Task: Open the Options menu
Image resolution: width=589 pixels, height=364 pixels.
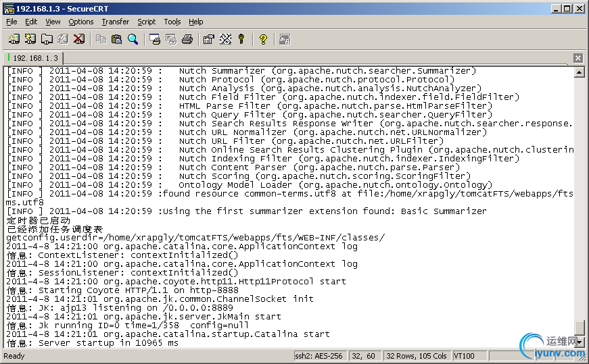Action: pyautogui.click(x=80, y=22)
